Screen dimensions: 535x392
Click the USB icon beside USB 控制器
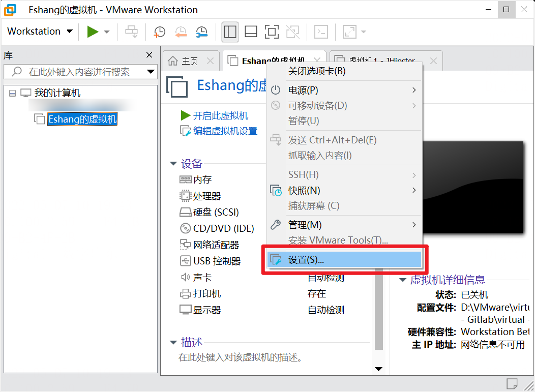pos(185,261)
